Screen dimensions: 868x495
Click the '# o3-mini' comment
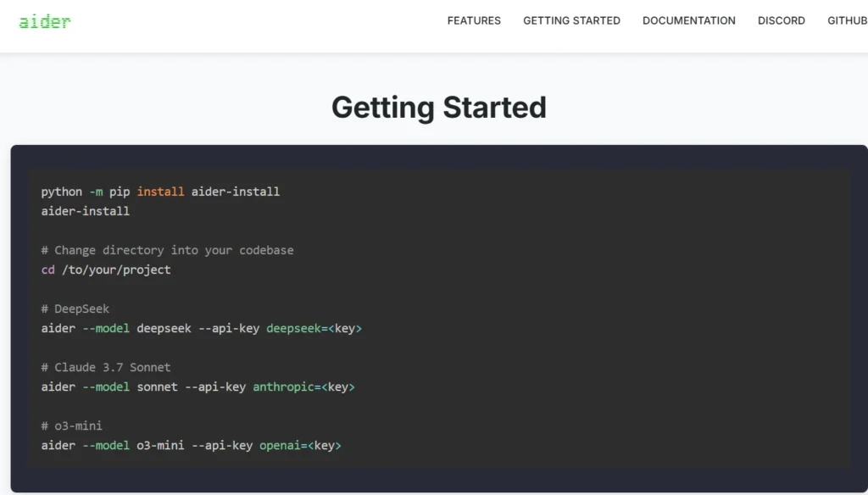(71, 425)
